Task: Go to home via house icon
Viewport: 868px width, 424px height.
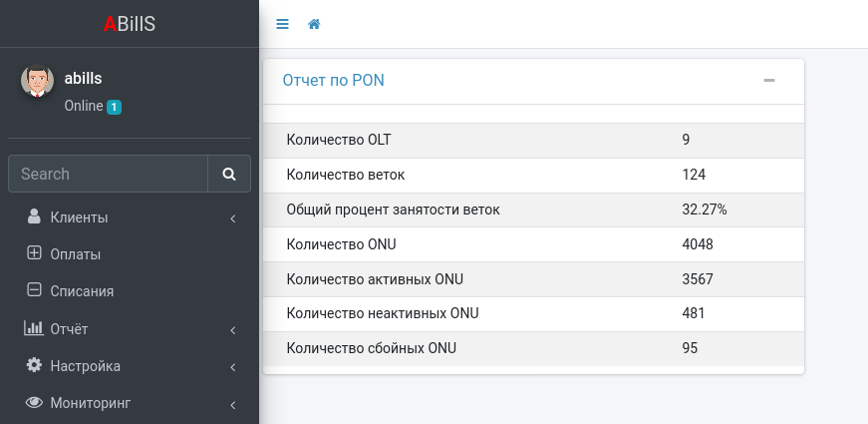Action: click(x=314, y=24)
